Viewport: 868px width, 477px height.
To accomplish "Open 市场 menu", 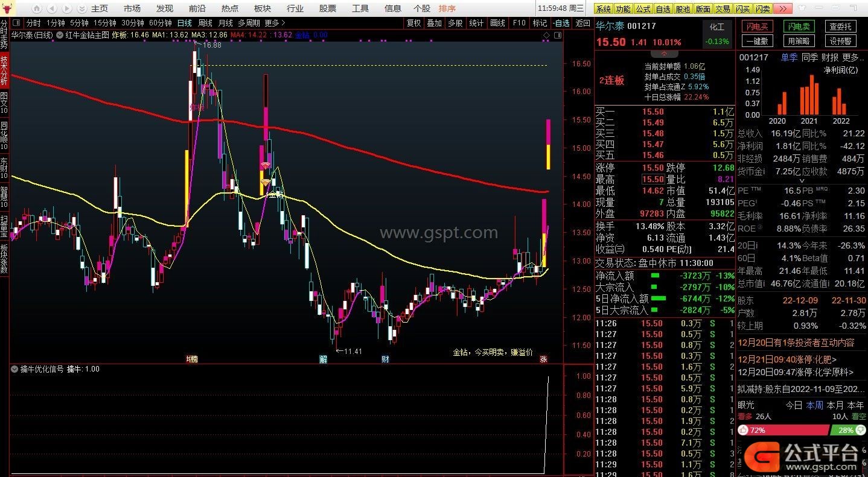I will tap(132, 8).
